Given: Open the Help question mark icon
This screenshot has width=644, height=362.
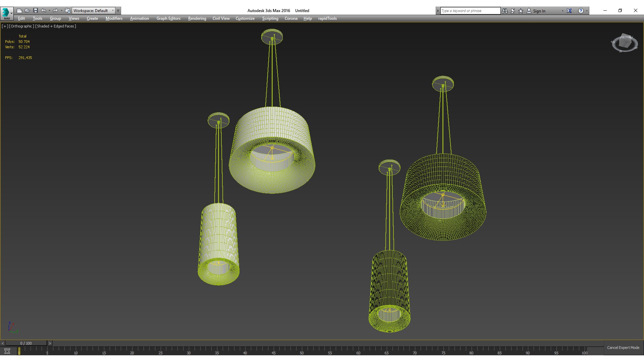Looking at the screenshot, I should pos(581,11).
